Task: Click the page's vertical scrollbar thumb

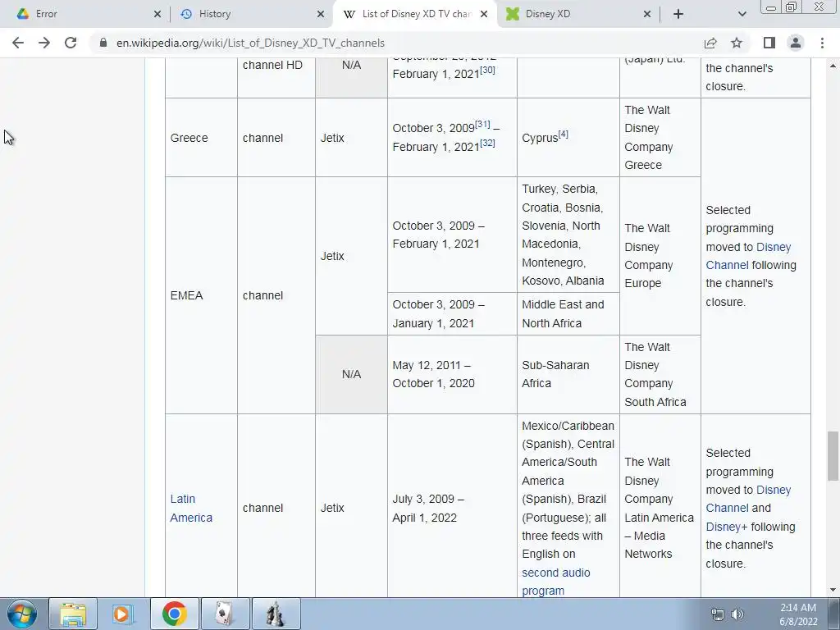Action: click(833, 456)
